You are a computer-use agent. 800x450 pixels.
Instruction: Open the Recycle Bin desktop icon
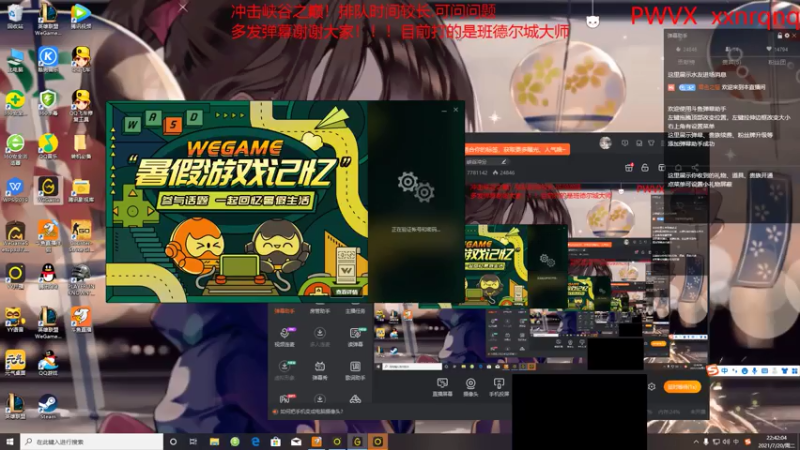click(x=15, y=16)
